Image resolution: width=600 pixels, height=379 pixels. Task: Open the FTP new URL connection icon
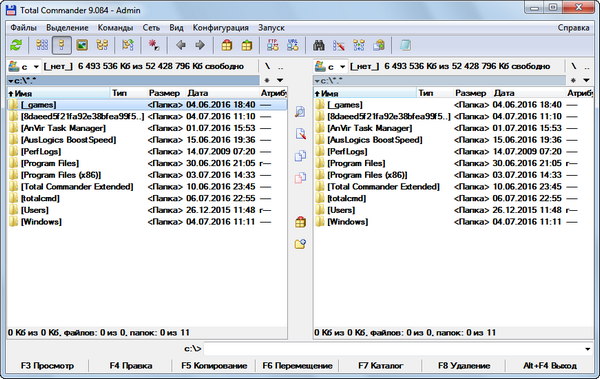(x=293, y=45)
